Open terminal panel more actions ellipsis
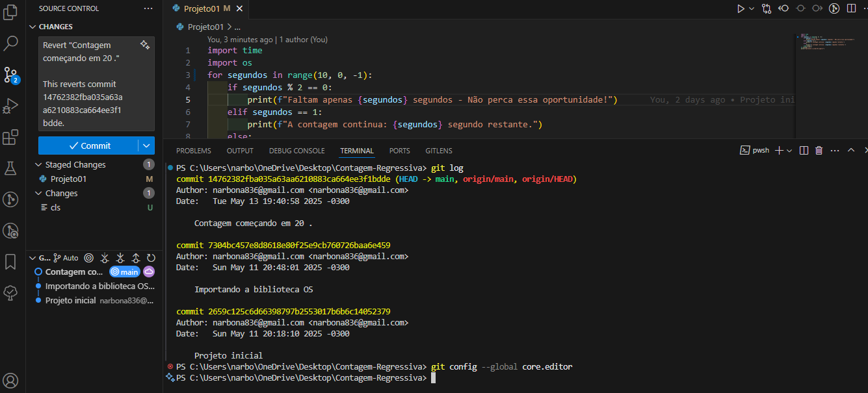The width and height of the screenshot is (868, 393). 835,150
